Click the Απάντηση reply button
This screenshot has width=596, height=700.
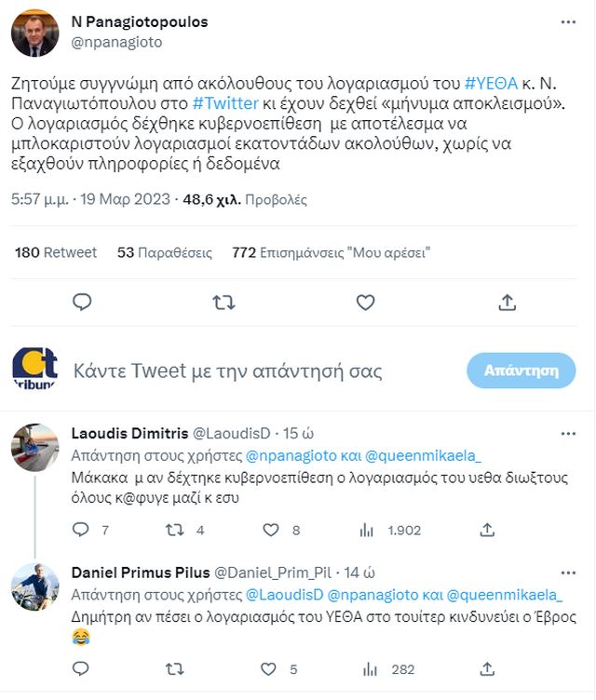[x=521, y=370]
